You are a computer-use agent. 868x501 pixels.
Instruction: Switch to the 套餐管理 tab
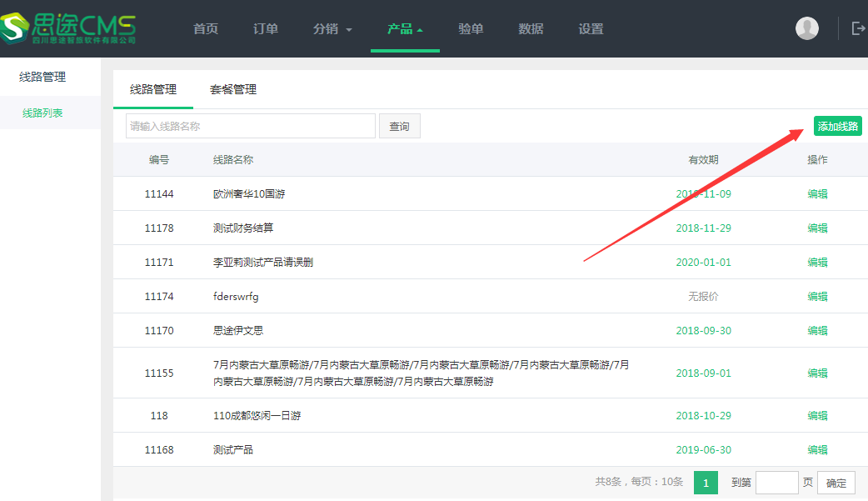pos(233,90)
